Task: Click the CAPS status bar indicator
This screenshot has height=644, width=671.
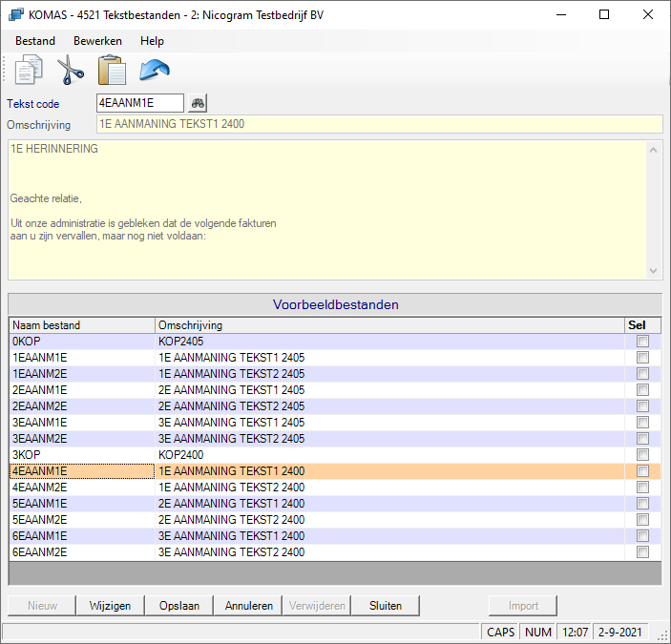Action: tap(501, 632)
